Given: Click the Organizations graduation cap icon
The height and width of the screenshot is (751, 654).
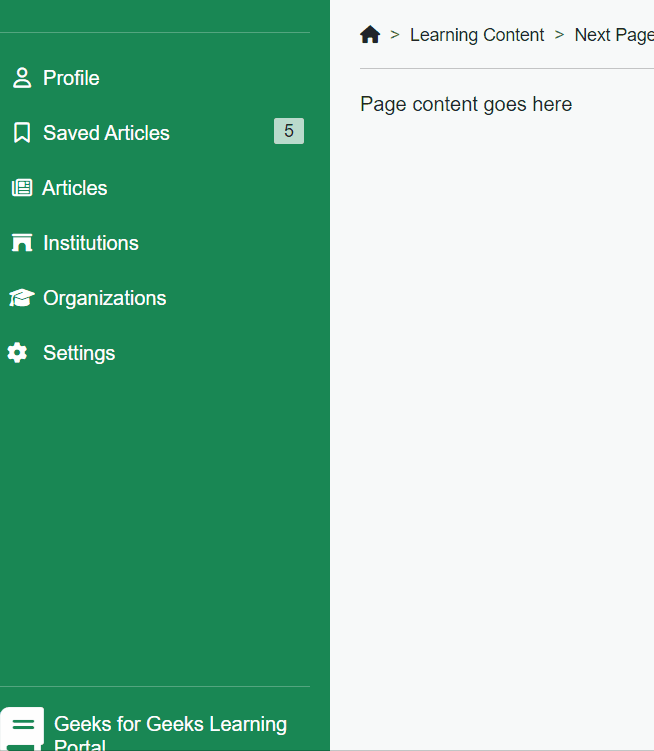Looking at the screenshot, I should tap(21, 298).
